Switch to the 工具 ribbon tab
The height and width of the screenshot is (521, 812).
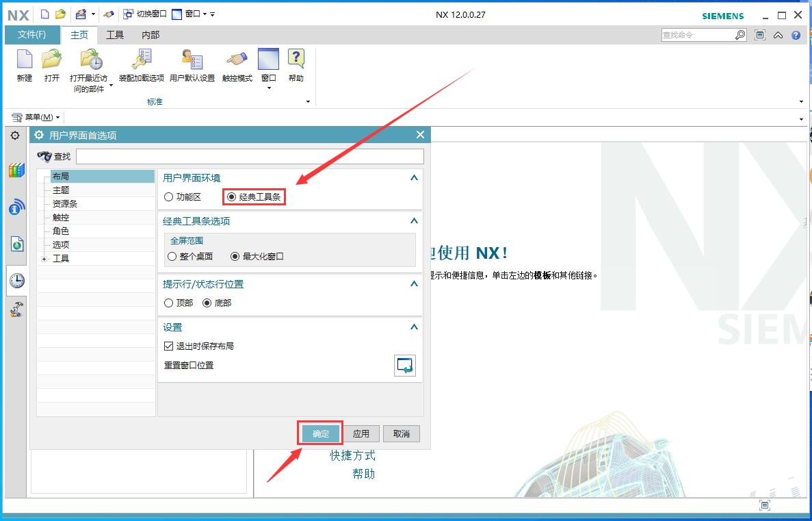[x=115, y=35]
